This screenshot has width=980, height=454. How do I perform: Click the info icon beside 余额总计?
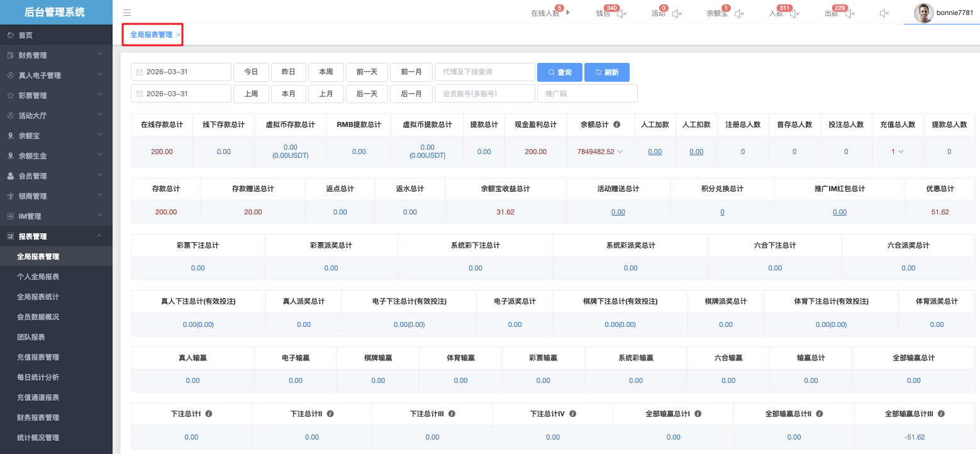click(617, 125)
